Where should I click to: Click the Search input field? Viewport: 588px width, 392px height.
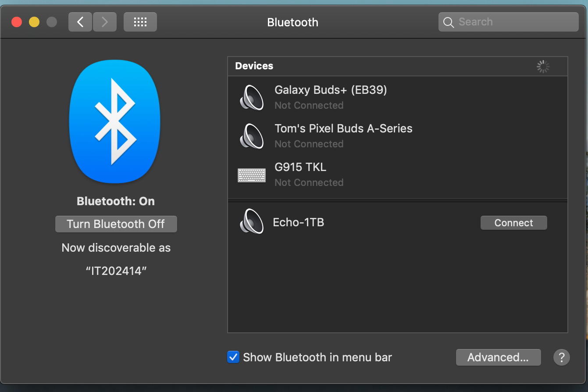coord(509,22)
